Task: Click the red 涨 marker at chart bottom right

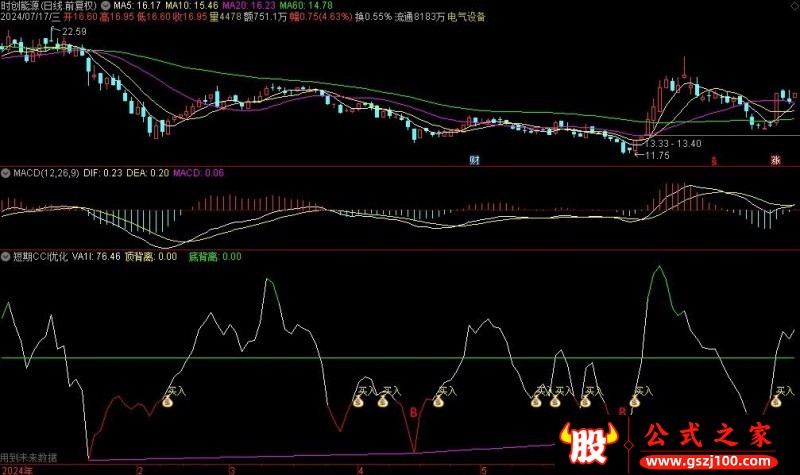Action: tap(775, 160)
